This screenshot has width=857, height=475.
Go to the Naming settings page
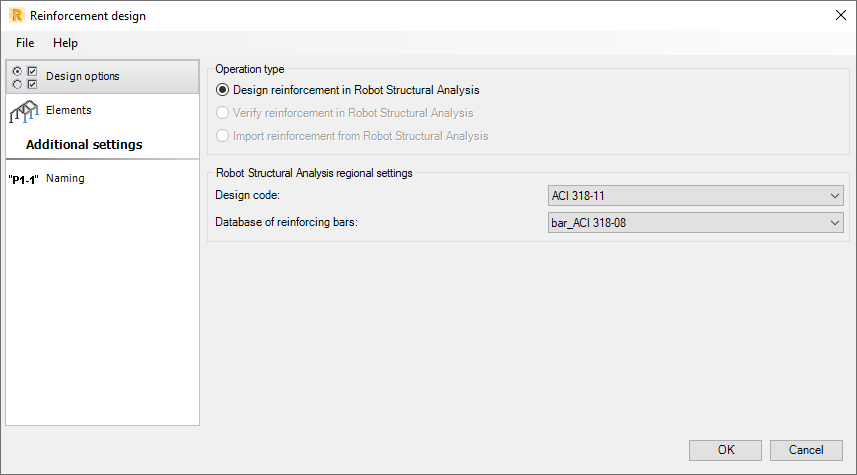point(65,179)
